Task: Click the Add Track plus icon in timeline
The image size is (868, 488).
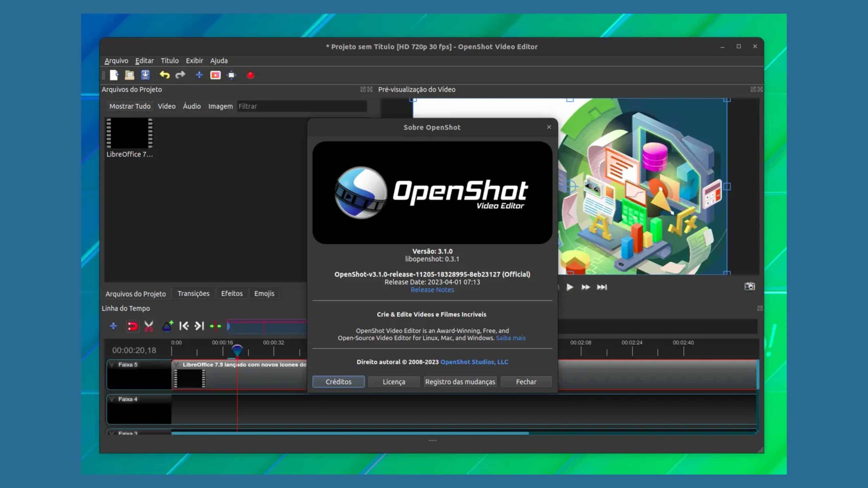Action: click(113, 326)
